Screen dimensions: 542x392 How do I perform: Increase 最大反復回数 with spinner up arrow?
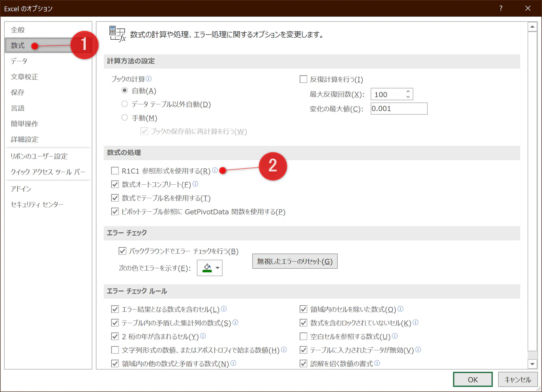point(408,91)
